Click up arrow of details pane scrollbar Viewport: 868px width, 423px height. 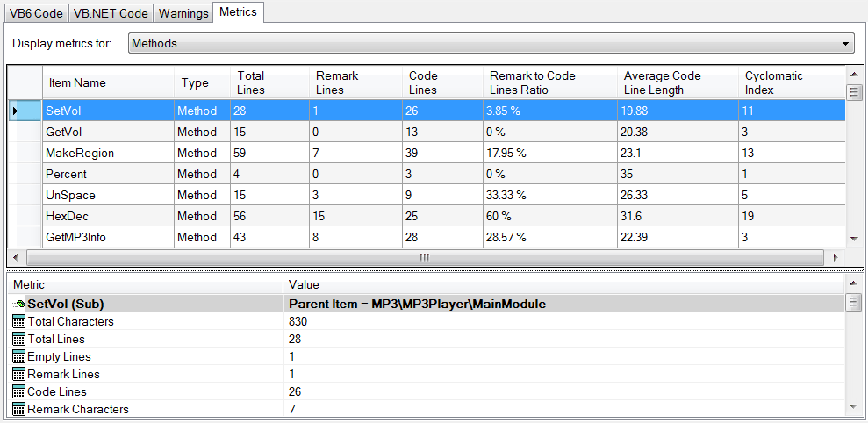pos(854,284)
